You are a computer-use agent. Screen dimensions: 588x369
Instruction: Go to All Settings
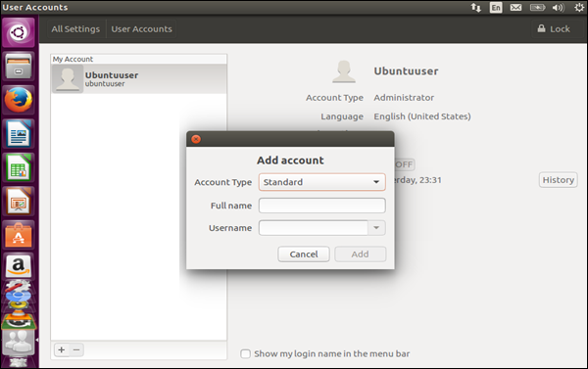[75, 28]
